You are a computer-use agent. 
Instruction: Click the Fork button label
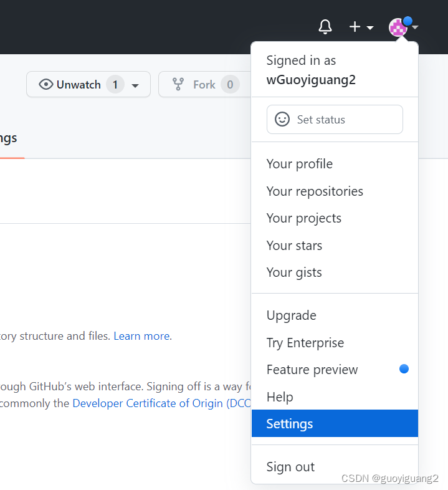pos(204,85)
